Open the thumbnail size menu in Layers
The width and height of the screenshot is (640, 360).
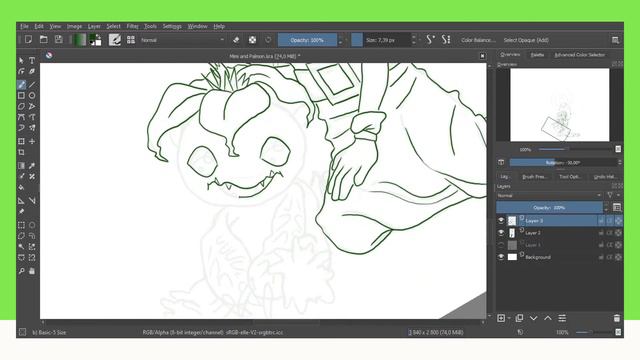617,207
